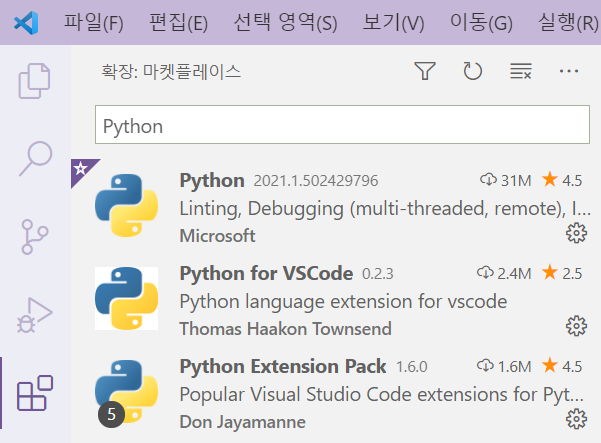Click the Popular Visual Studio Code extensions description
601x443 pixels.
[x=382, y=395]
